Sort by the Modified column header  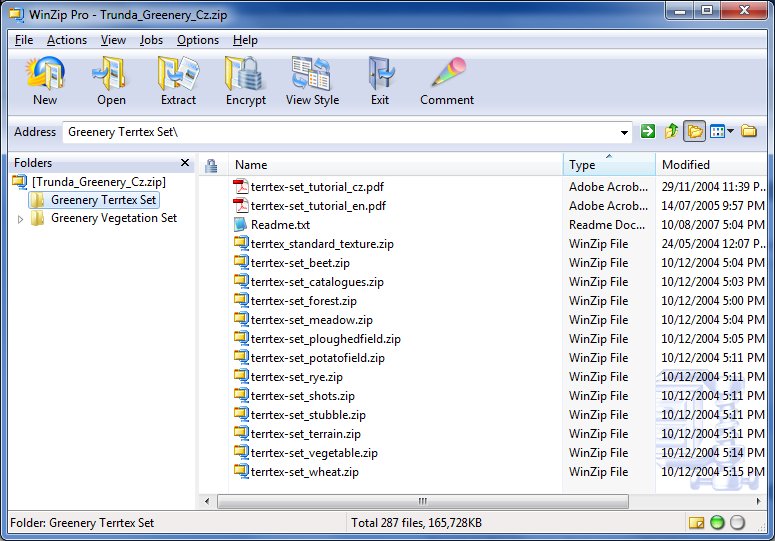712,165
